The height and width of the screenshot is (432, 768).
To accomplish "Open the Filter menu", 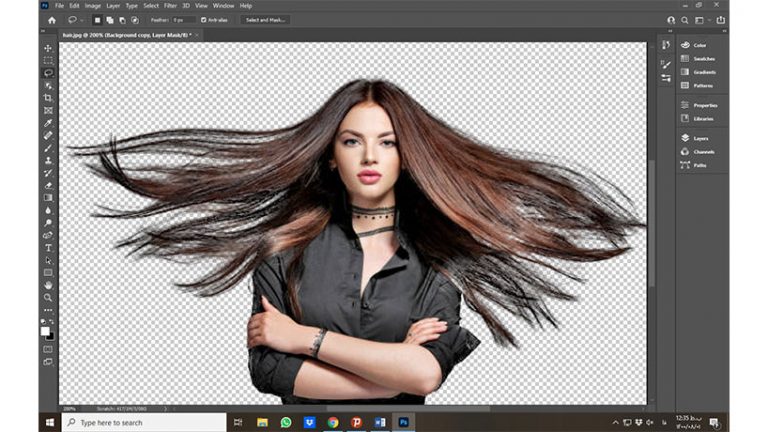I will pyautogui.click(x=170, y=6).
